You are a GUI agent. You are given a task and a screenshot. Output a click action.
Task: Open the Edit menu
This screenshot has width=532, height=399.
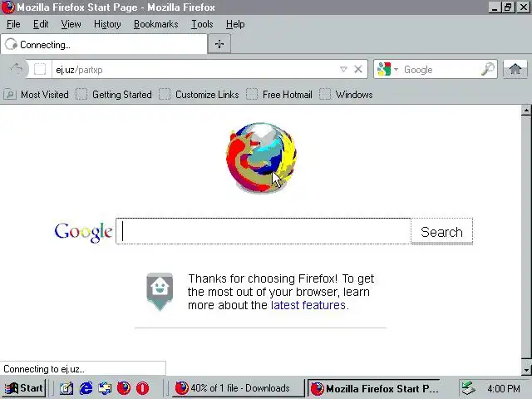point(41,24)
